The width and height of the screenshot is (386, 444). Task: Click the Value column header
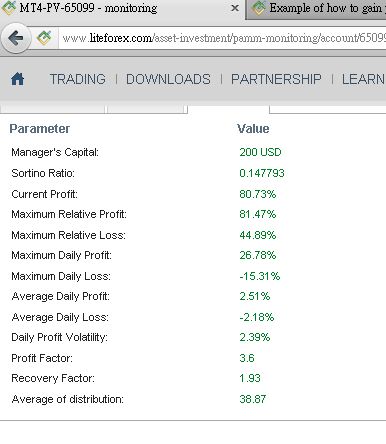coord(253,129)
